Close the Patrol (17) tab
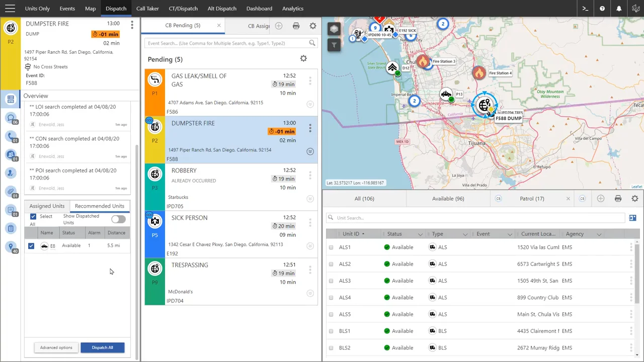The width and height of the screenshot is (644, 362). pos(568,199)
